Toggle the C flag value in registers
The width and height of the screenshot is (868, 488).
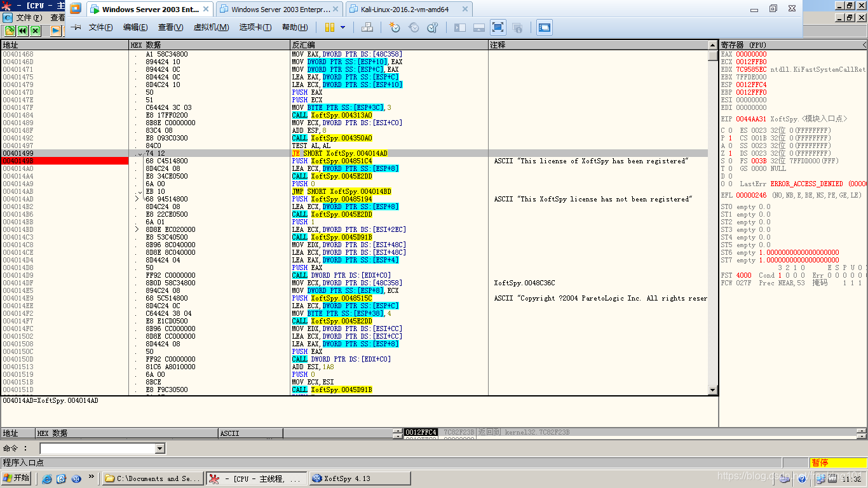[x=730, y=130]
